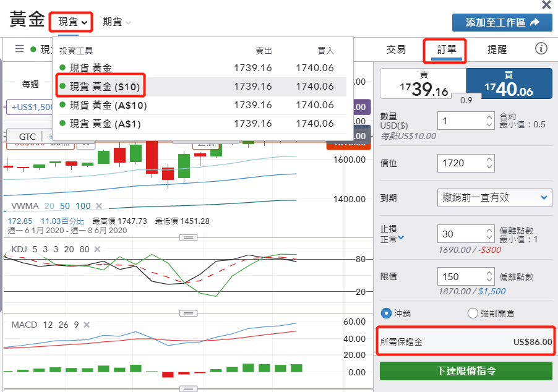Click the info icon beside 提醒 tab

(x=542, y=48)
